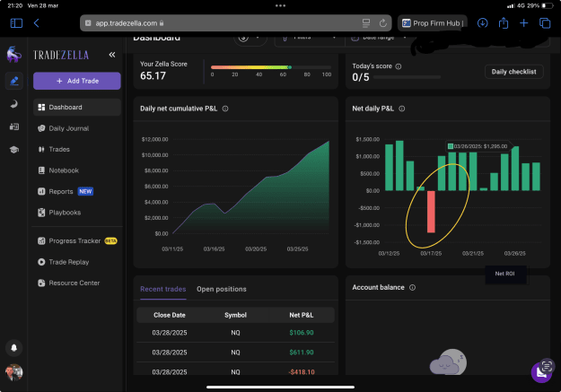
Task: Open the chat support bubble icon
Action: coord(541,372)
